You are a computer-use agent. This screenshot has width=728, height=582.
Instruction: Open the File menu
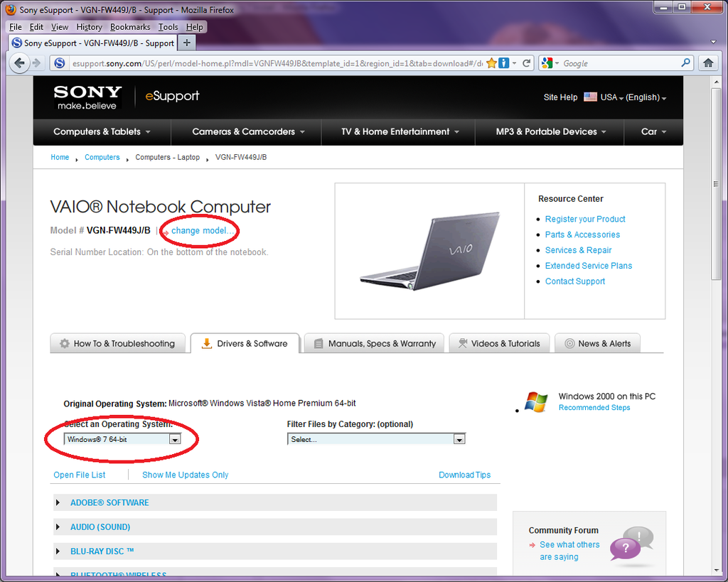16,27
